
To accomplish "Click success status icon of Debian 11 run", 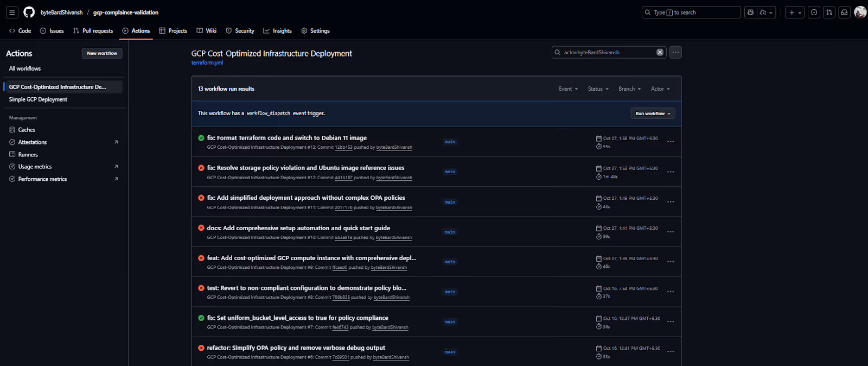I will pyautogui.click(x=201, y=138).
